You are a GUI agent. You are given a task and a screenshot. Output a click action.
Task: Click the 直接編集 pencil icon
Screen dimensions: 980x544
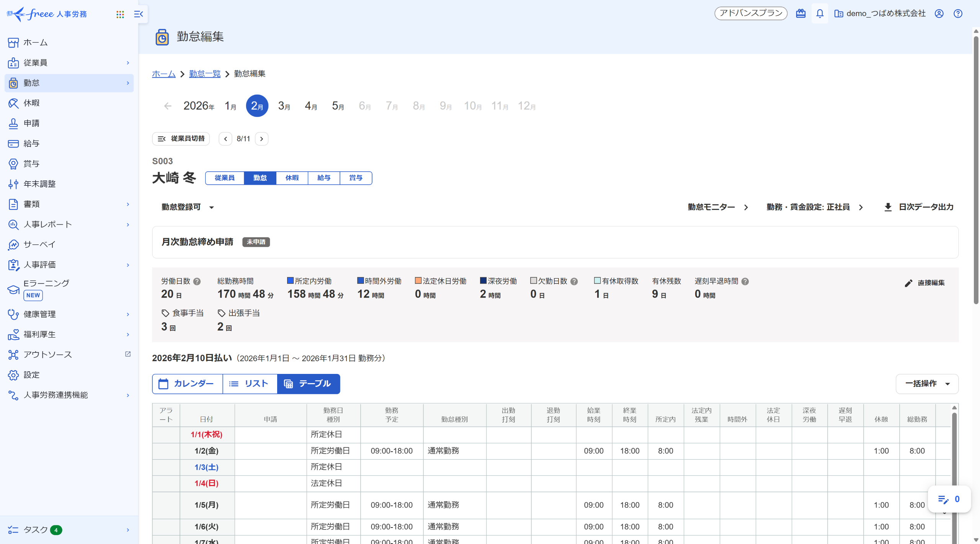[x=908, y=283]
